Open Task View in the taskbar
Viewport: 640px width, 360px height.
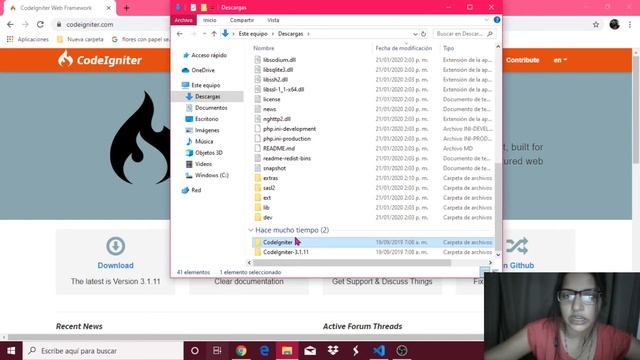217,351
